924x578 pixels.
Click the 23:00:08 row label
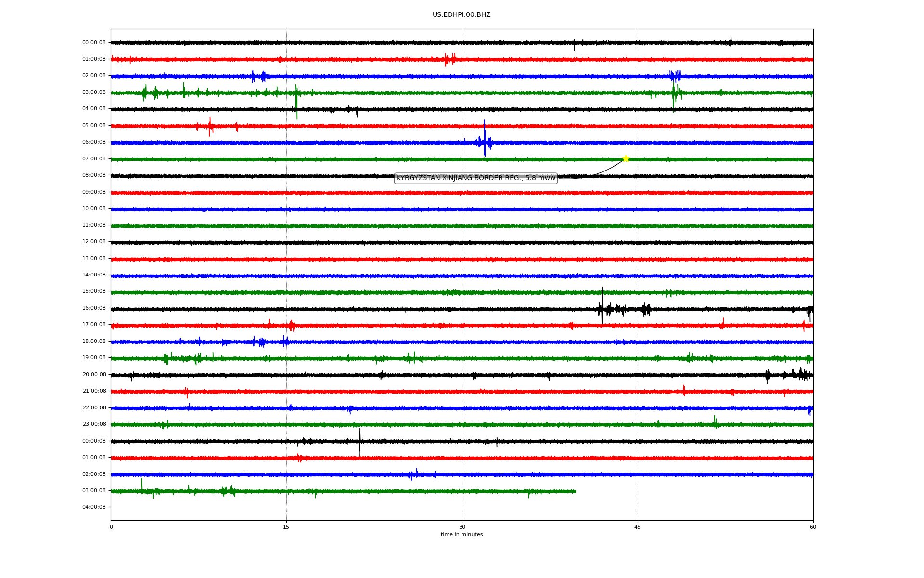coord(94,424)
